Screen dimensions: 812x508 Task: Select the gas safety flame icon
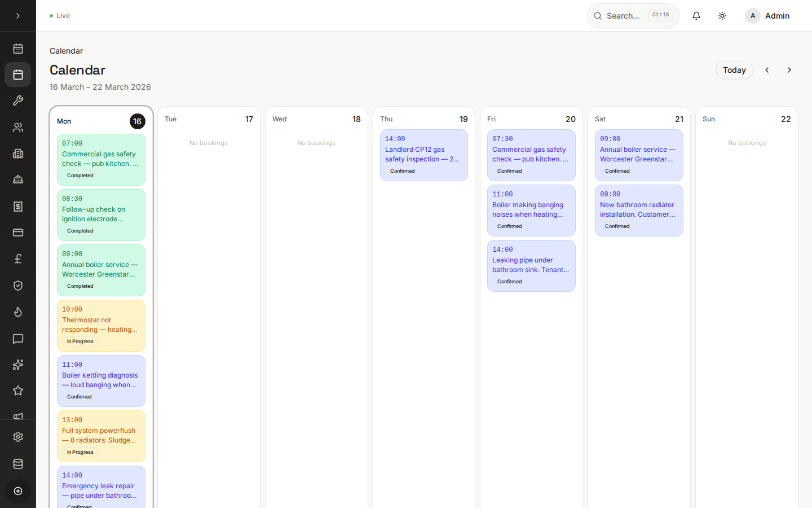17,312
